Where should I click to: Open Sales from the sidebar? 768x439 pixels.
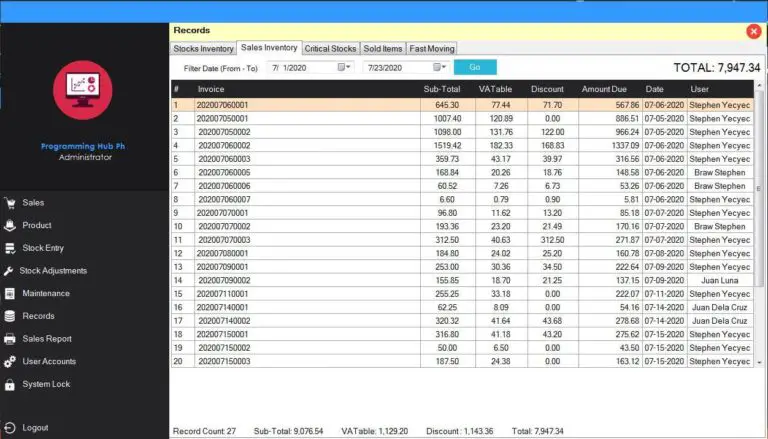(x=33, y=203)
